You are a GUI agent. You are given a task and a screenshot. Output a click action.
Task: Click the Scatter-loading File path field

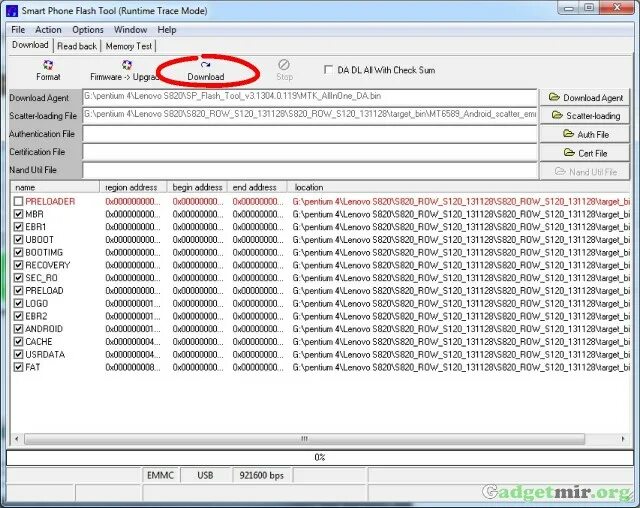(x=310, y=115)
